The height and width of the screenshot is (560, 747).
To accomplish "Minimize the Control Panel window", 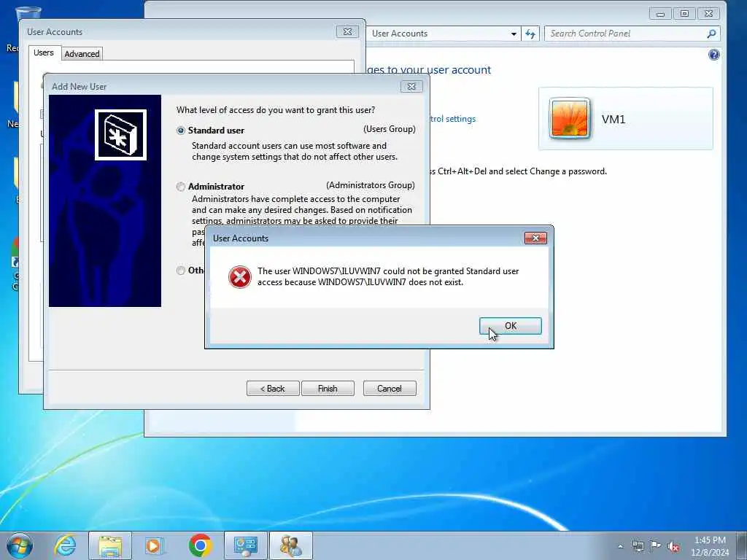I will (660, 14).
